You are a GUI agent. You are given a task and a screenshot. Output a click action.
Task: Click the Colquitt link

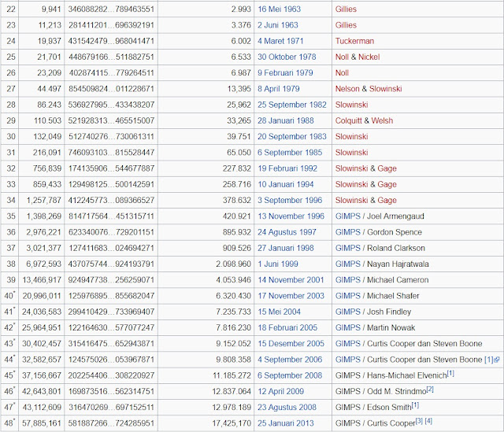tap(348, 120)
